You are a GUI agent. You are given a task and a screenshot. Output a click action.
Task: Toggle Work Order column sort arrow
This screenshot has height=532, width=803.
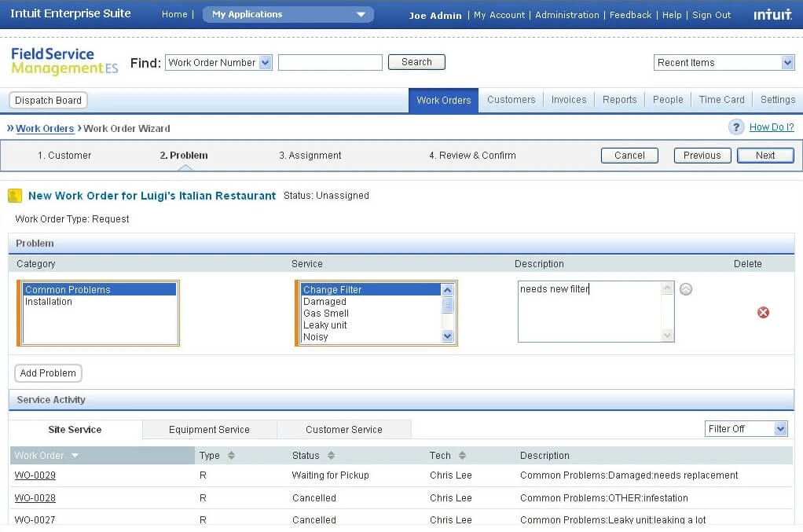pyautogui.click(x=75, y=455)
